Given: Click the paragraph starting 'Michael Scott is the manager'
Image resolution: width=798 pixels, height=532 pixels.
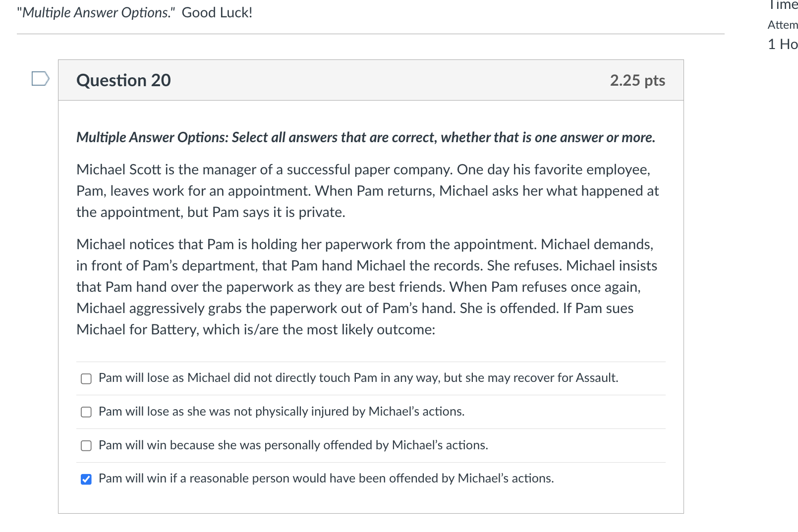Looking at the screenshot, I should 367,191.
